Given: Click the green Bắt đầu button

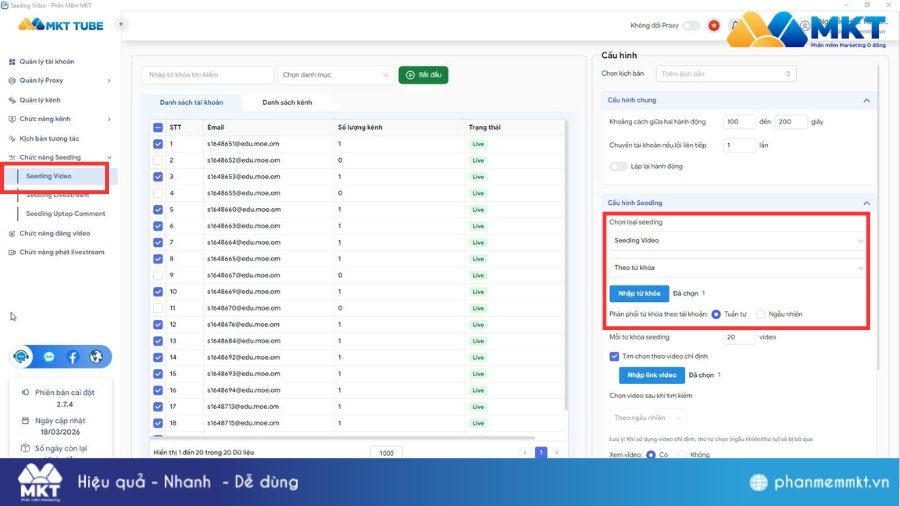Looking at the screenshot, I should [x=424, y=75].
